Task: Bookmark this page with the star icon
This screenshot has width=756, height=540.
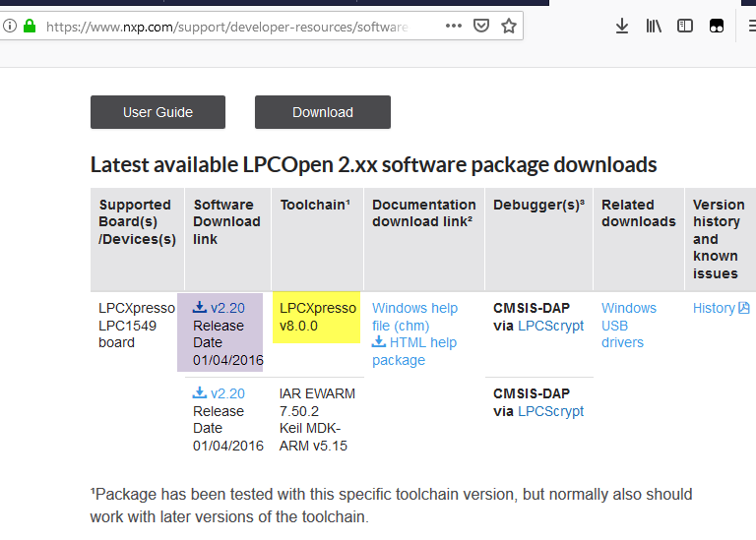Action: click(509, 26)
